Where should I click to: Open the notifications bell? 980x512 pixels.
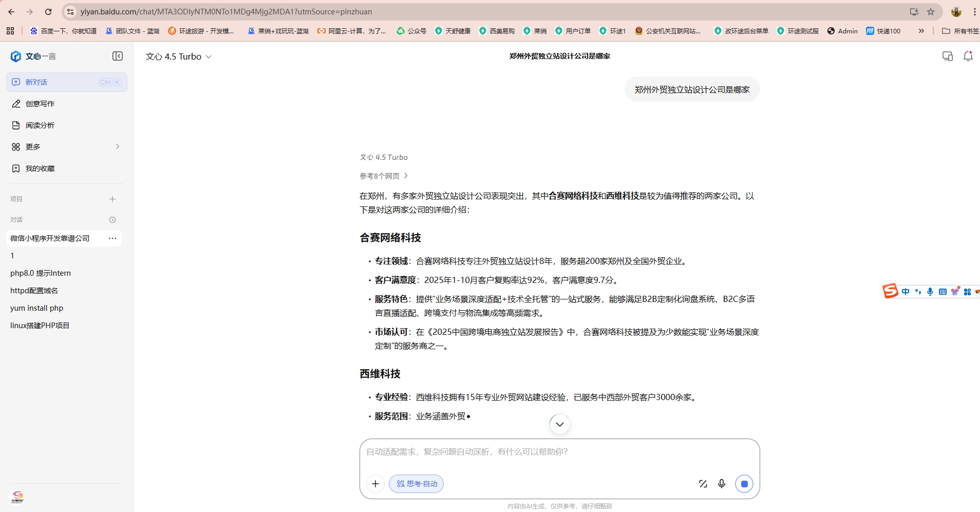[968, 56]
